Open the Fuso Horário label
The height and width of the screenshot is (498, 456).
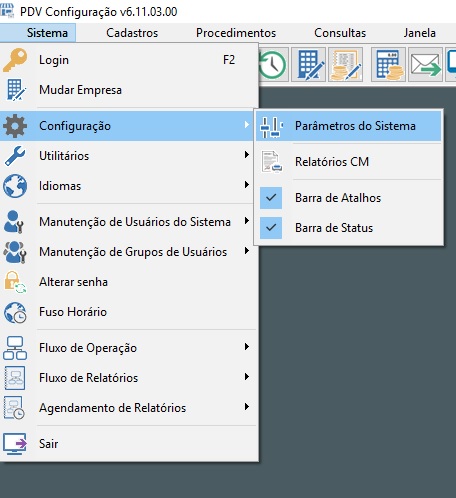coord(73,312)
